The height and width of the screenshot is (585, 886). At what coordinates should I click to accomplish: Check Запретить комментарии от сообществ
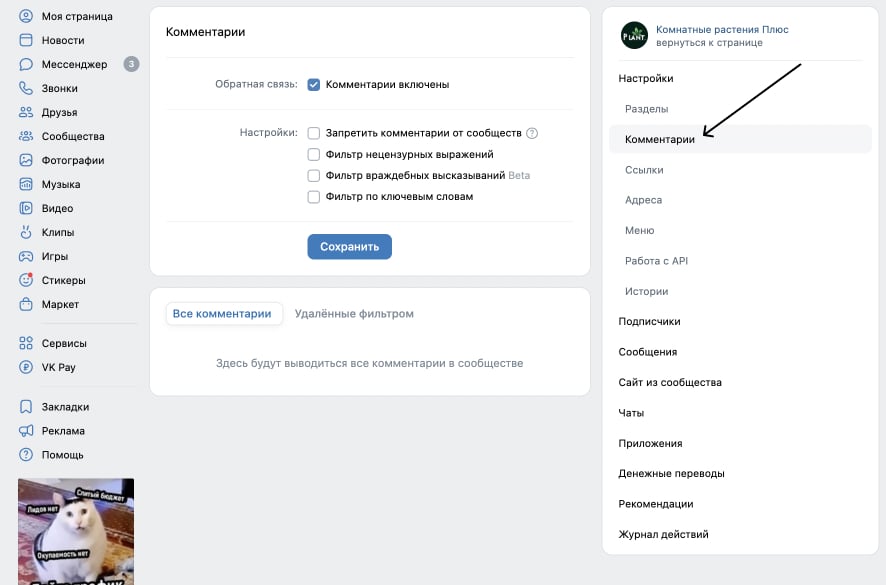pos(316,132)
